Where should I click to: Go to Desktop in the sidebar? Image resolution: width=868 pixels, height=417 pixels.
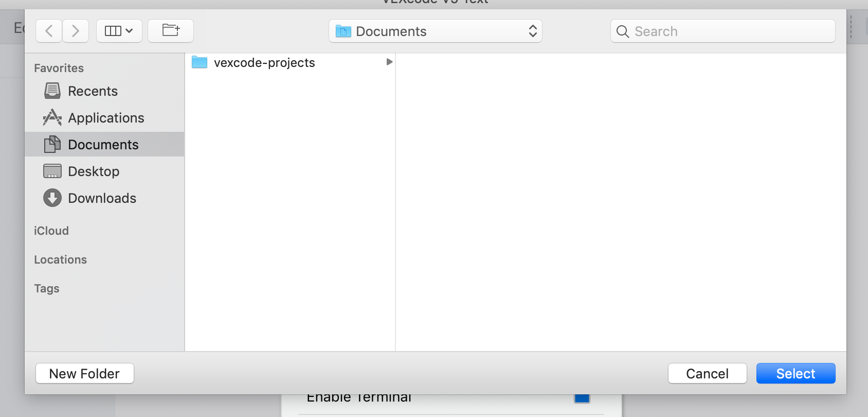tap(94, 171)
